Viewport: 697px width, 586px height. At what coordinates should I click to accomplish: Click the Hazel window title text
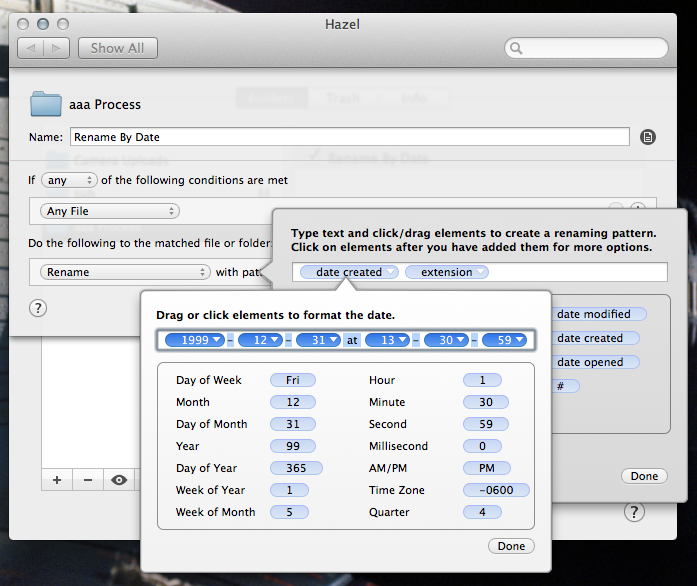coord(342,24)
